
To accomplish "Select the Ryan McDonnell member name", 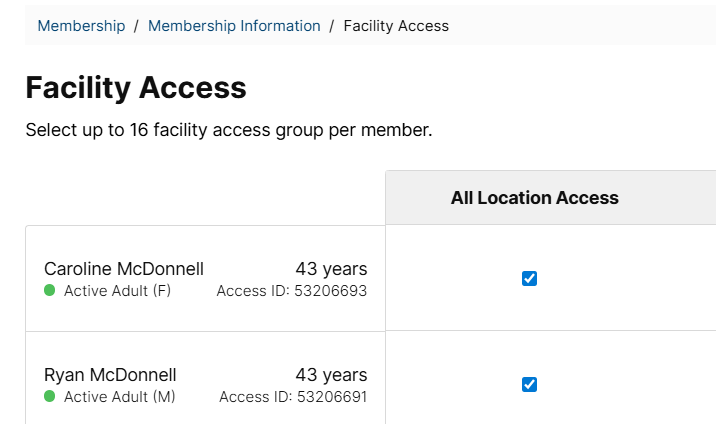I will click(x=110, y=375).
